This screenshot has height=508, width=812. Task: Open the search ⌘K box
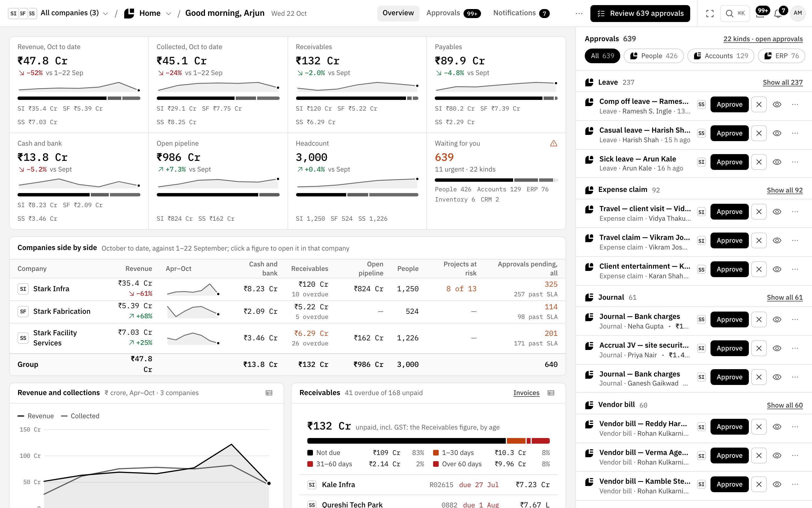pos(735,14)
